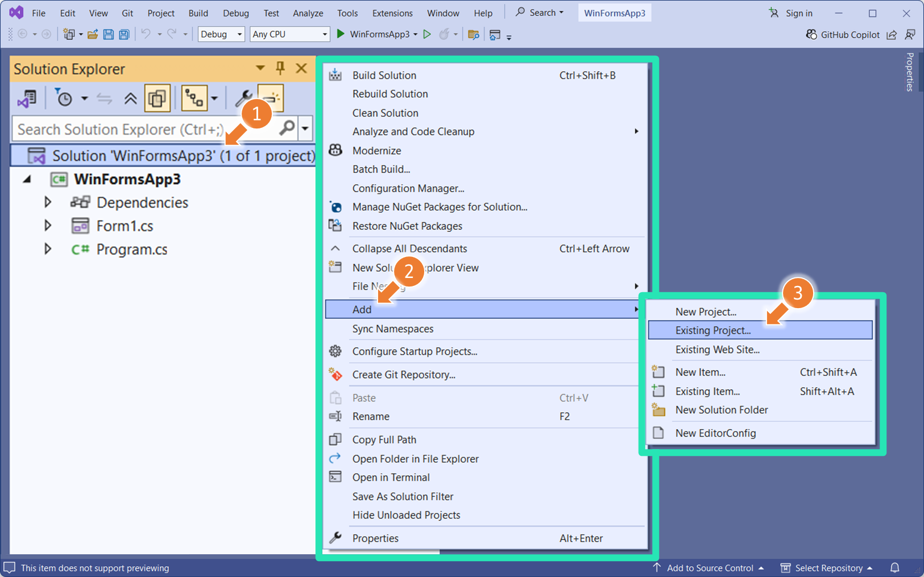Image resolution: width=924 pixels, height=577 pixels.
Task: Select the Solution 'WinFormsApp3' node
Action: click(163, 156)
